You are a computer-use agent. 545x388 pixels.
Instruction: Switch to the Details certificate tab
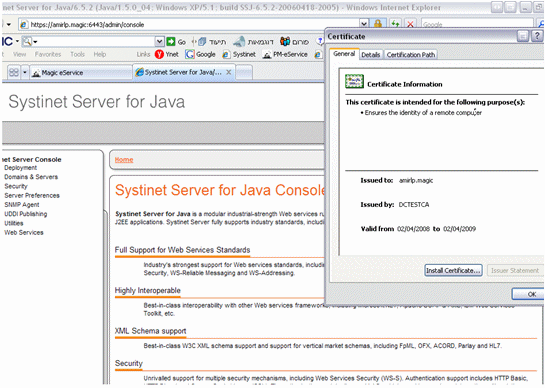371,55
